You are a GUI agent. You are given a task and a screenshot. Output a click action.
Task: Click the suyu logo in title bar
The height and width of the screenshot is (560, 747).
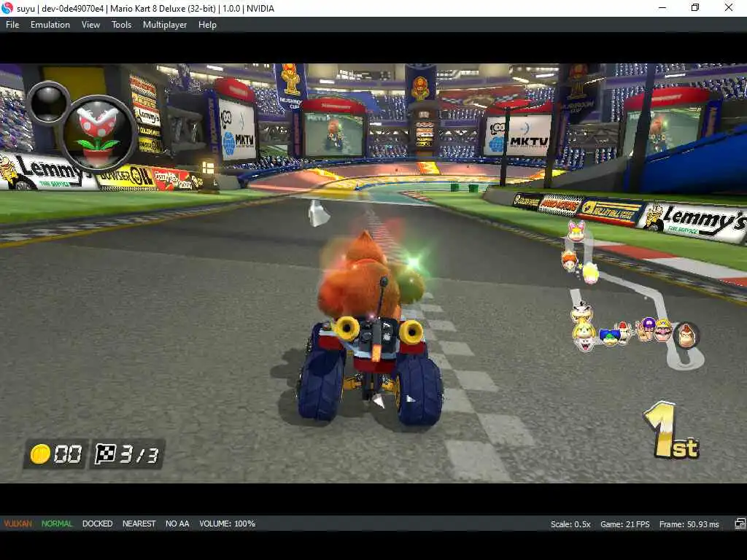(7, 8)
